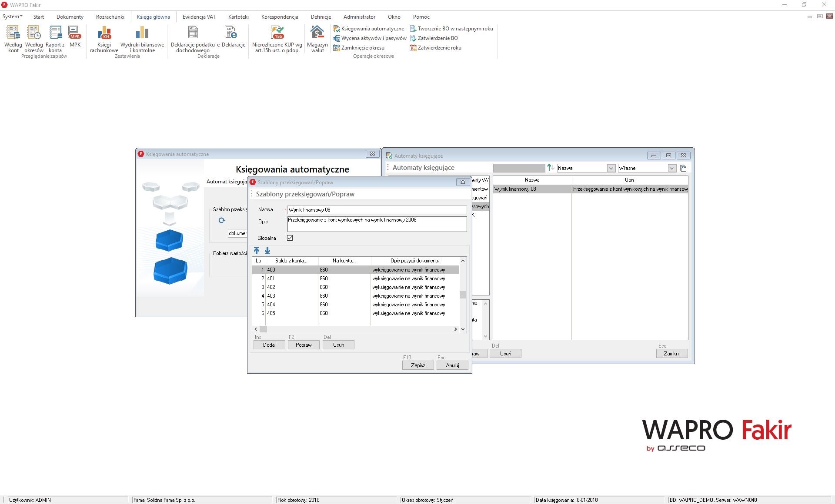Image resolution: width=835 pixels, height=504 pixels.
Task: Open Wycena aktywów i pasywów
Action: pyautogui.click(x=370, y=38)
